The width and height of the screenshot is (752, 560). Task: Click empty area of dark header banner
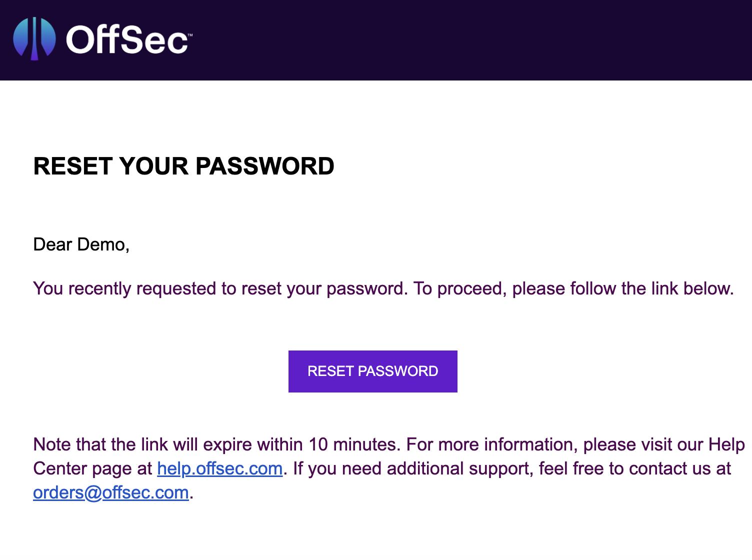pyautogui.click(x=470, y=40)
